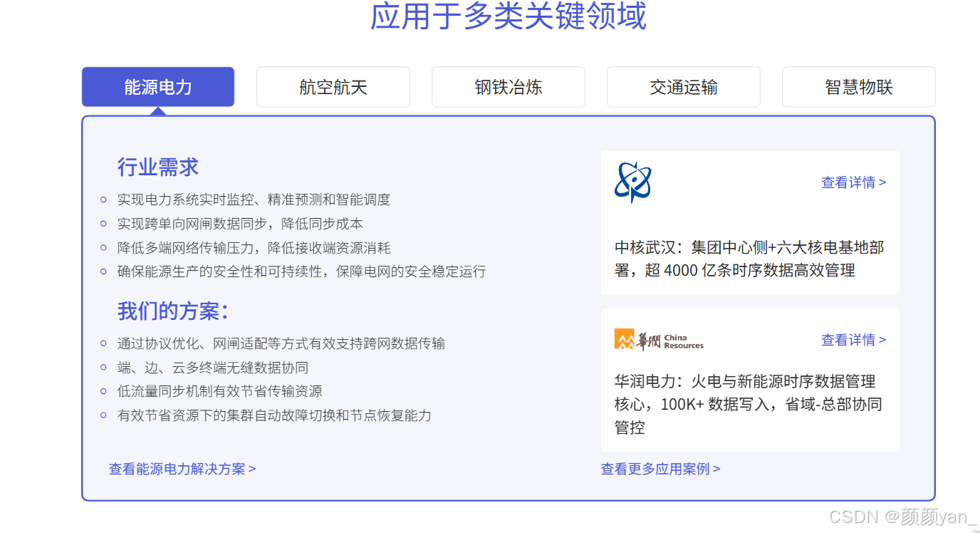Viewport: 980px width, 533px height.
Task: Click the 中核 atom logo icon
Action: click(632, 182)
